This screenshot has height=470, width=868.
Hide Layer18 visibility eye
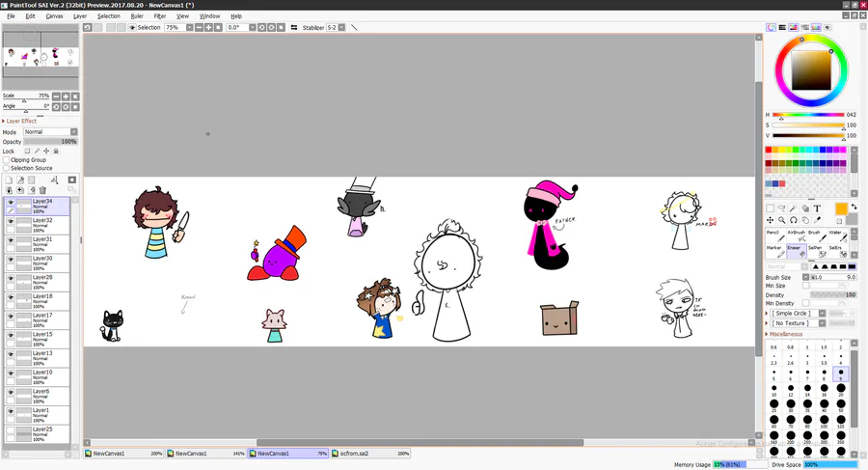[11, 297]
